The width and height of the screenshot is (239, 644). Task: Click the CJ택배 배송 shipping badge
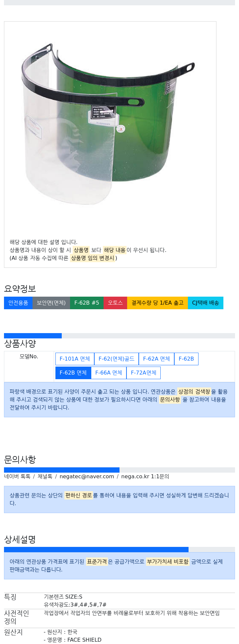pos(205,303)
